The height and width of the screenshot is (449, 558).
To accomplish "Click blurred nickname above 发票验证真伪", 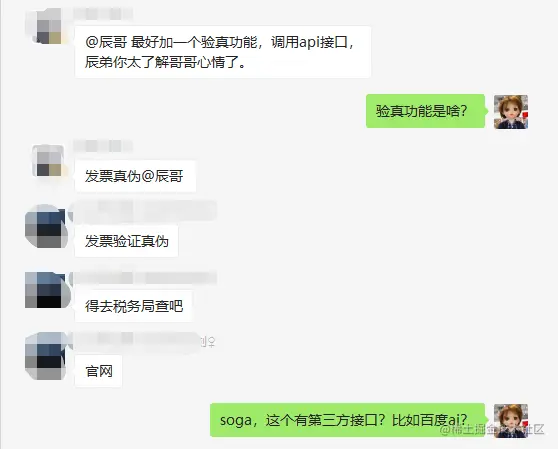I will point(143,211).
